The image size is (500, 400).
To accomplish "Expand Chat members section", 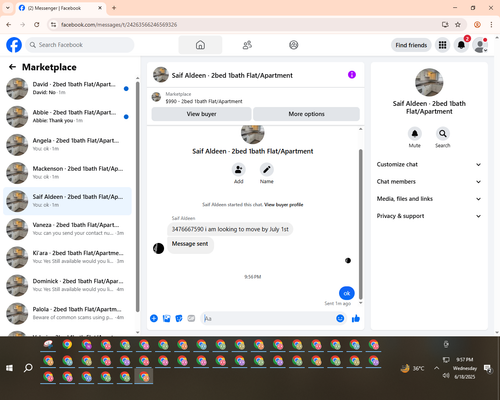I will (429, 182).
